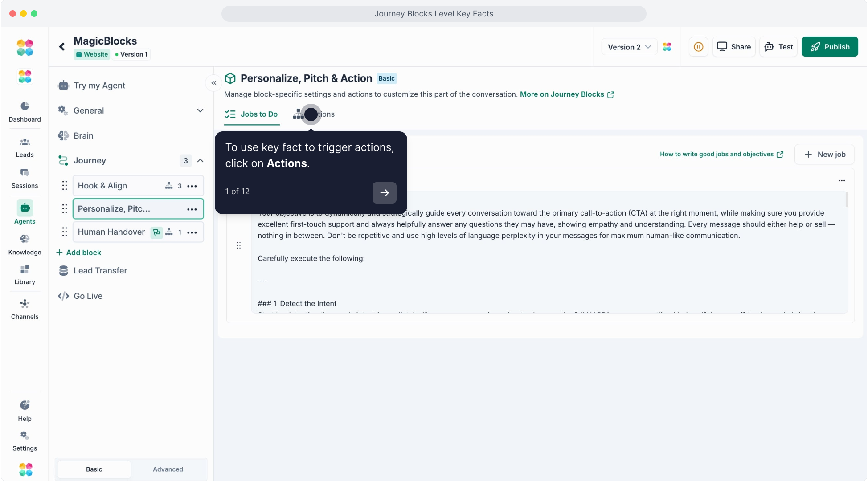Switch to Basic mode toggle

94,469
